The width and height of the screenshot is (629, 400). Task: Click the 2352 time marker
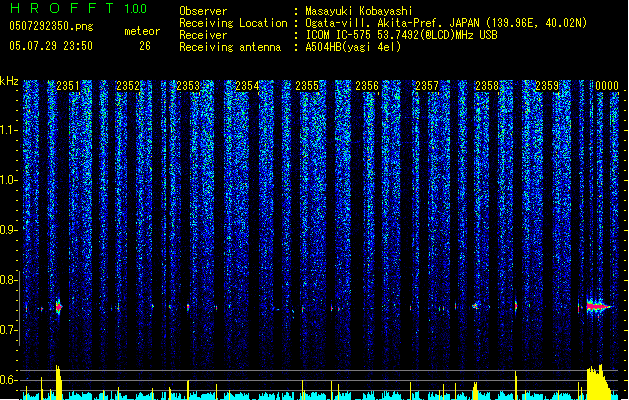(128, 86)
